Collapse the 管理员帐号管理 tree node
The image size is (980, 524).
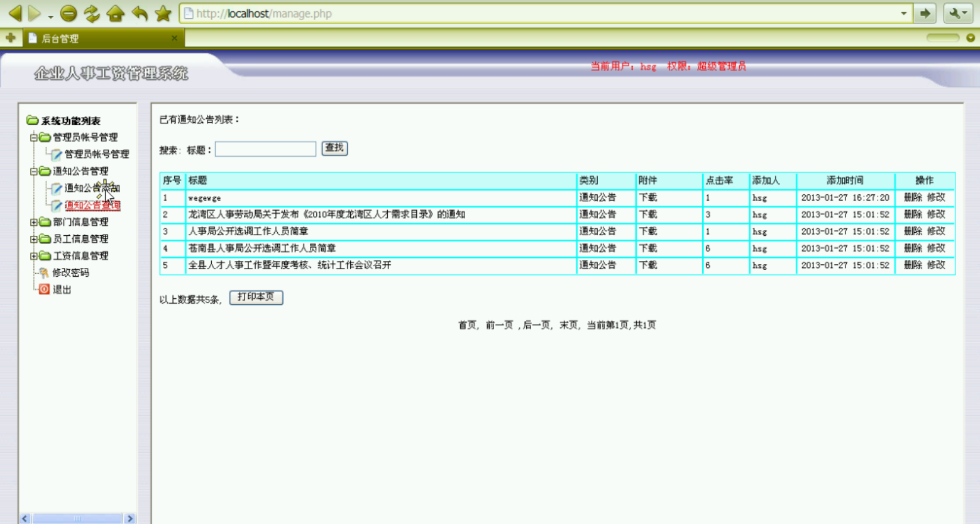pyautogui.click(x=34, y=137)
